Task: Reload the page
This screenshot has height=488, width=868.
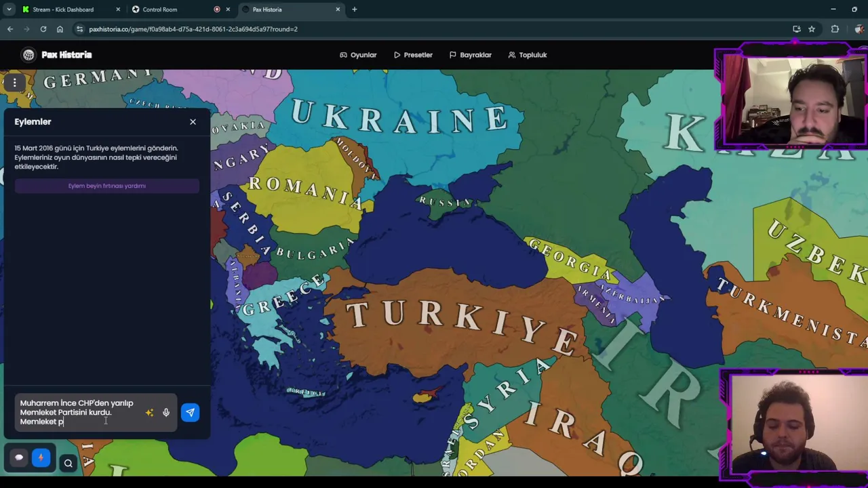Action: [x=43, y=29]
